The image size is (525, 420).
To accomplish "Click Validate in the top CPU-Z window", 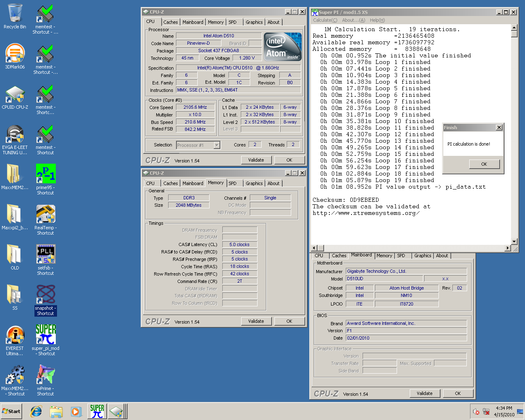I will point(256,160).
